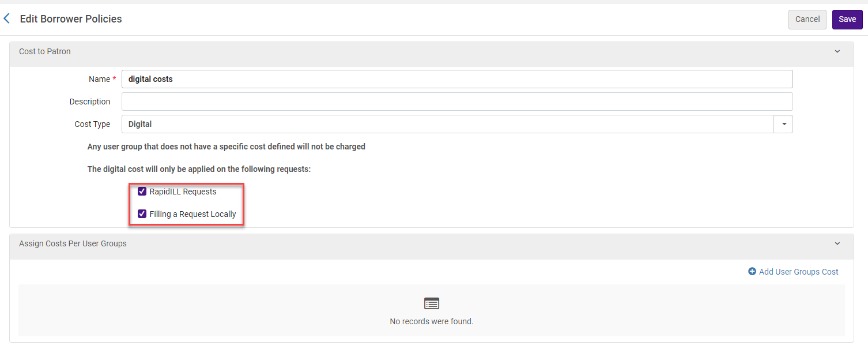Open the Add User Groups Cost link

pyautogui.click(x=798, y=272)
